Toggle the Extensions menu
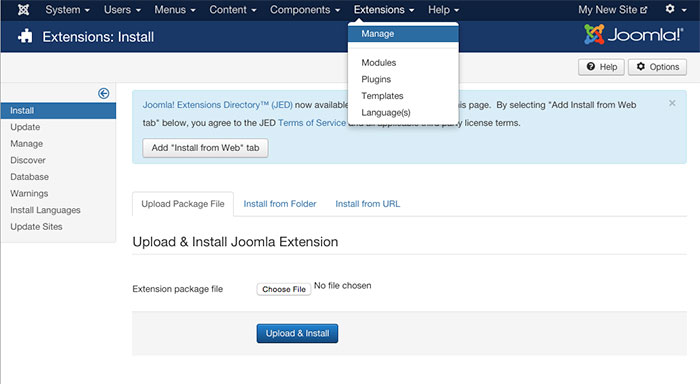The image size is (700, 384). [384, 9]
